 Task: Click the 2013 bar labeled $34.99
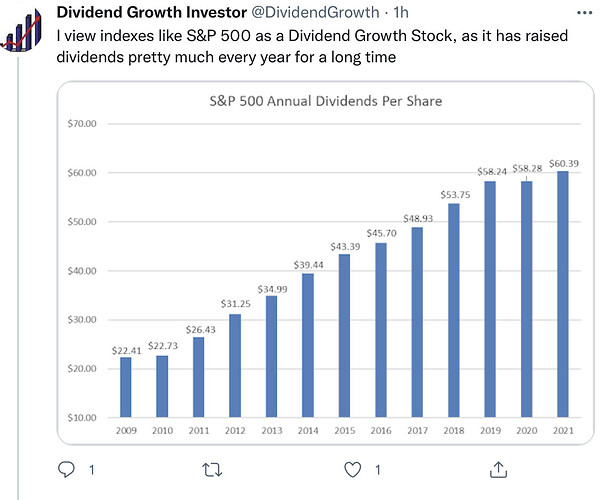[272, 356]
